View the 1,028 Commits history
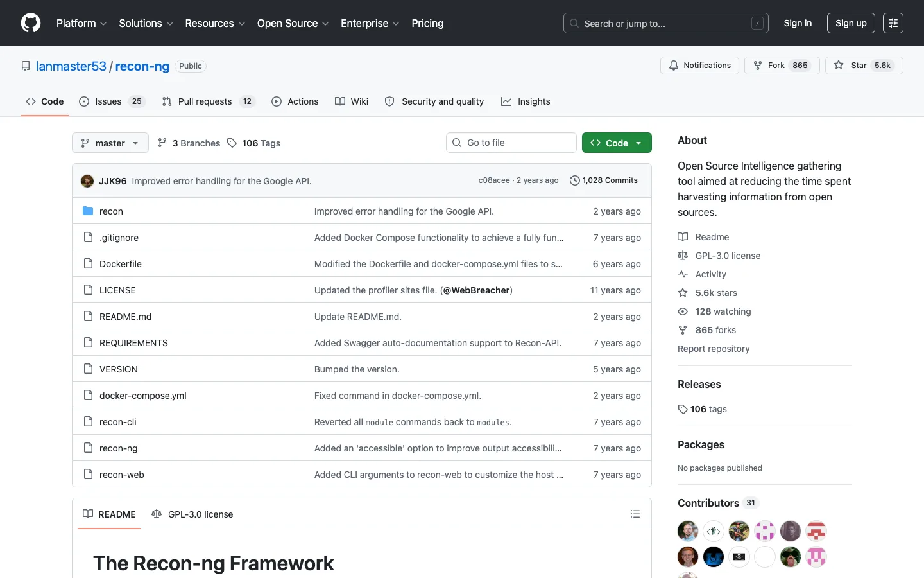The width and height of the screenshot is (924, 578). click(604, 180)
